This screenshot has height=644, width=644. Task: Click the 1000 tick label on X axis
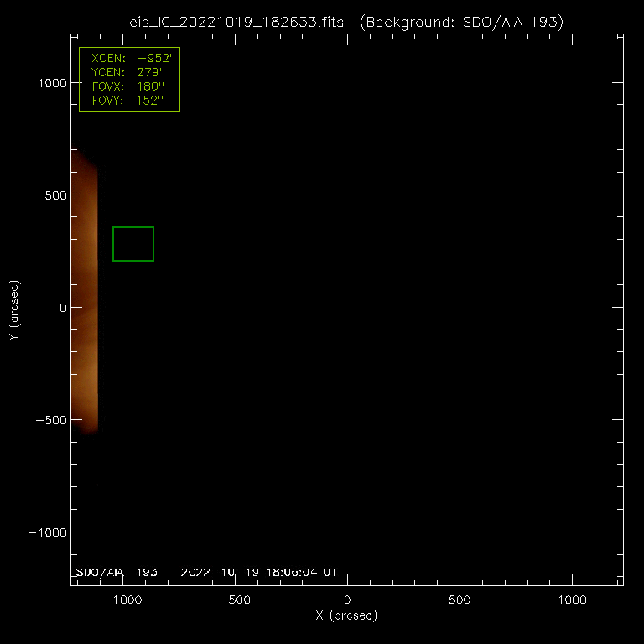(572, 600)
